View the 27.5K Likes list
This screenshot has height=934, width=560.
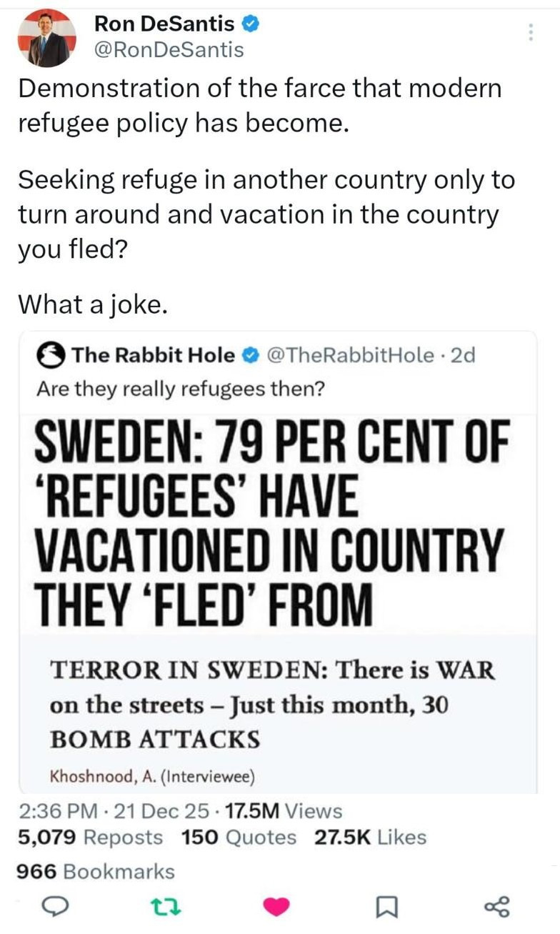(x=370, y=837)
